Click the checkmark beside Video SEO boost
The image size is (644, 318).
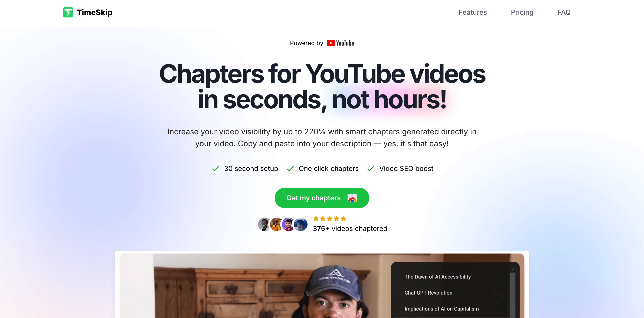click(371, 169)
